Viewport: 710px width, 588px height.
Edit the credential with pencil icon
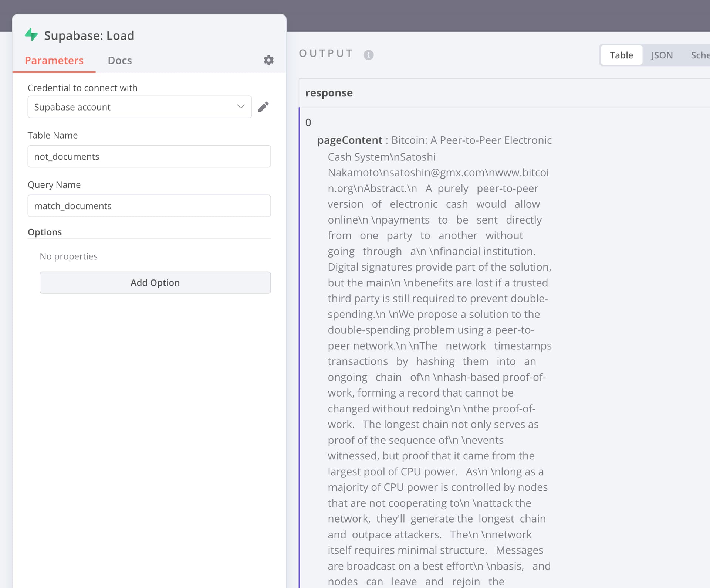pyautogui.click(x=263, y=107)
